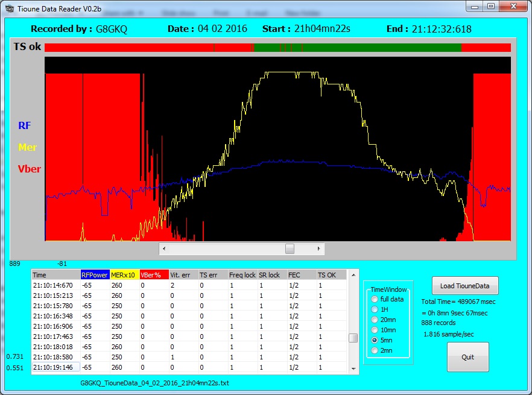Click the Quit button

[x=467, y=357]
